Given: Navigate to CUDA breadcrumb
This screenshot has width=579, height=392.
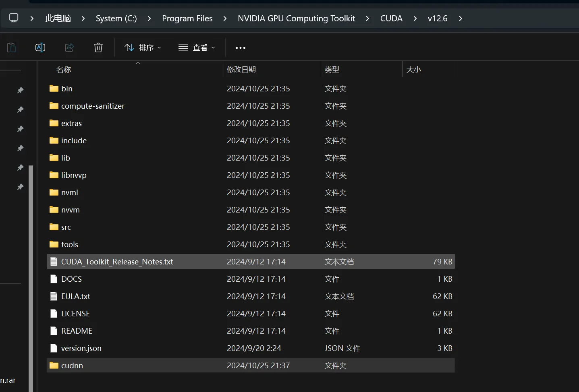Looking at the screenshot, I should (391, 19).
